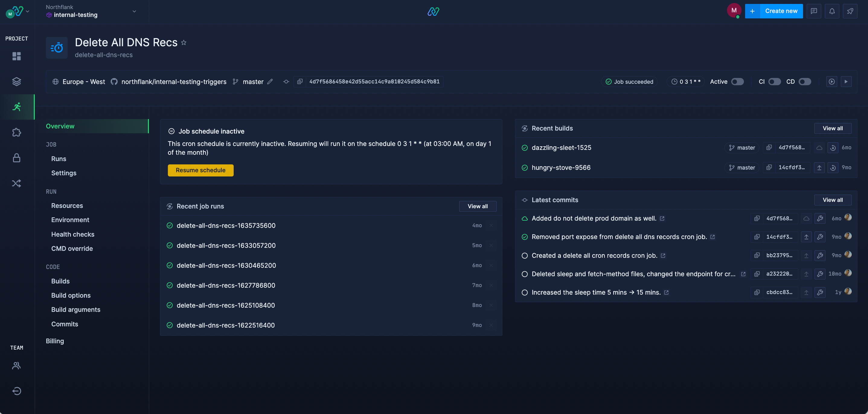Build commit Increased the sleep time
Image resolution: width=868 pixels, height=414 pixels.
[x=820, y=292]
